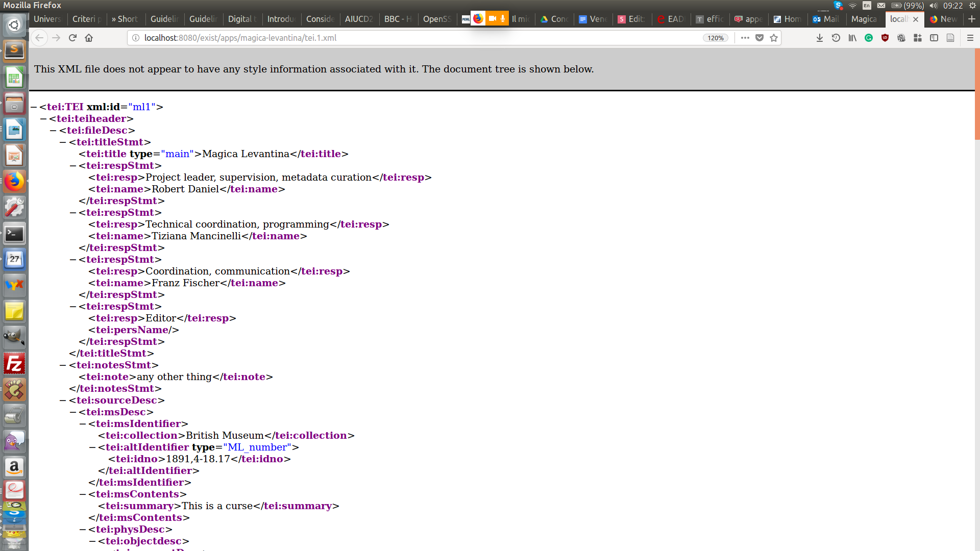Save page to Pocket
The height and width of the screenshot is (551, 980).
tap(759, 38)
